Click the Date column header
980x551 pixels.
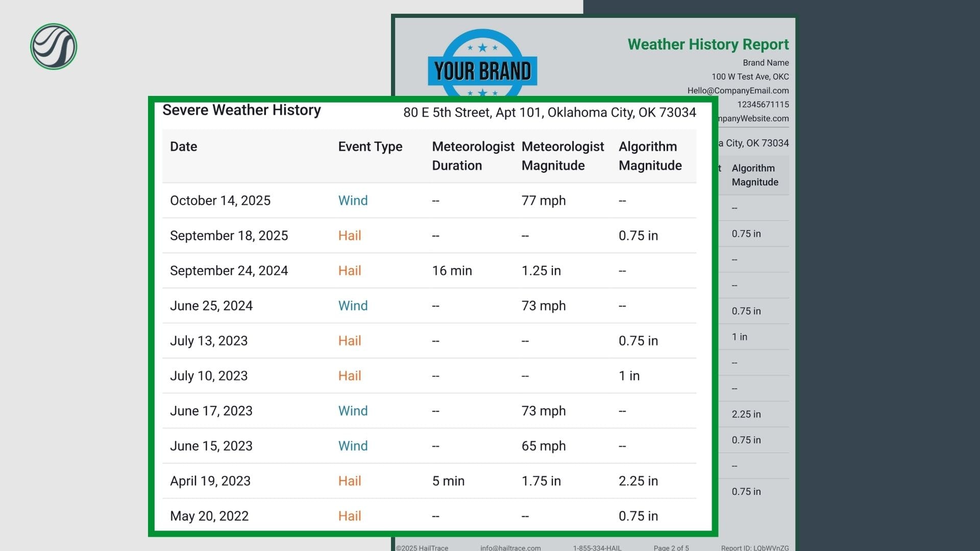(x=183, y=146)
